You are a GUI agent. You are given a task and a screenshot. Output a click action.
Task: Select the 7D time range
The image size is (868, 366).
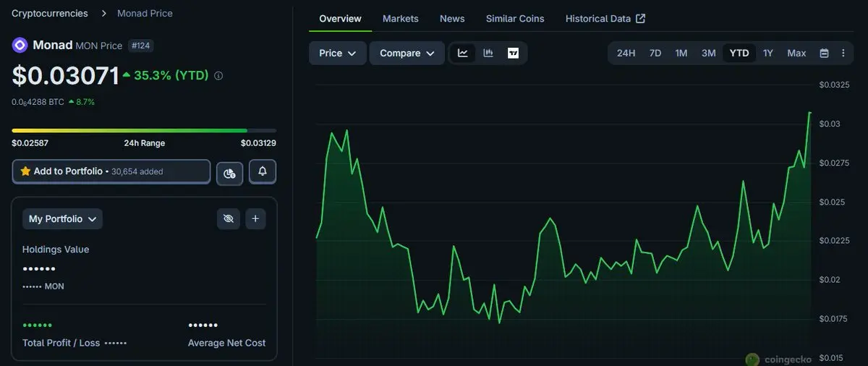pyautogui.click(x=655, y=53)
